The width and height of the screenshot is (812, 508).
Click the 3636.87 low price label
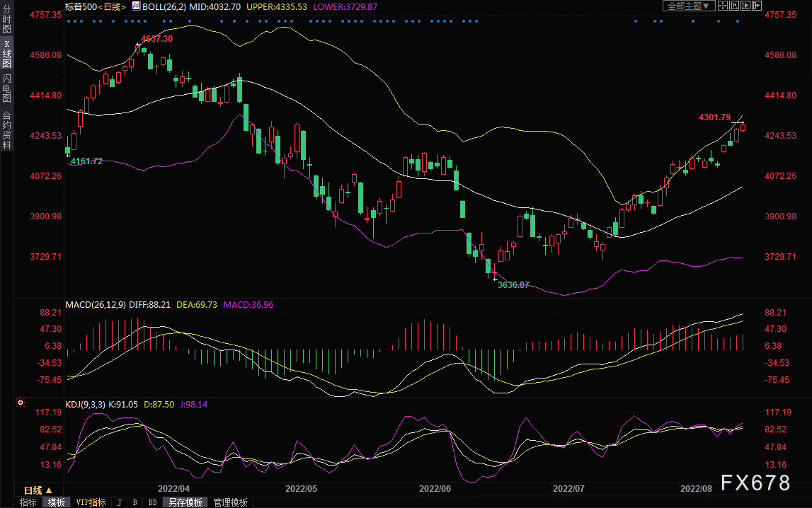tap(513, 285)
